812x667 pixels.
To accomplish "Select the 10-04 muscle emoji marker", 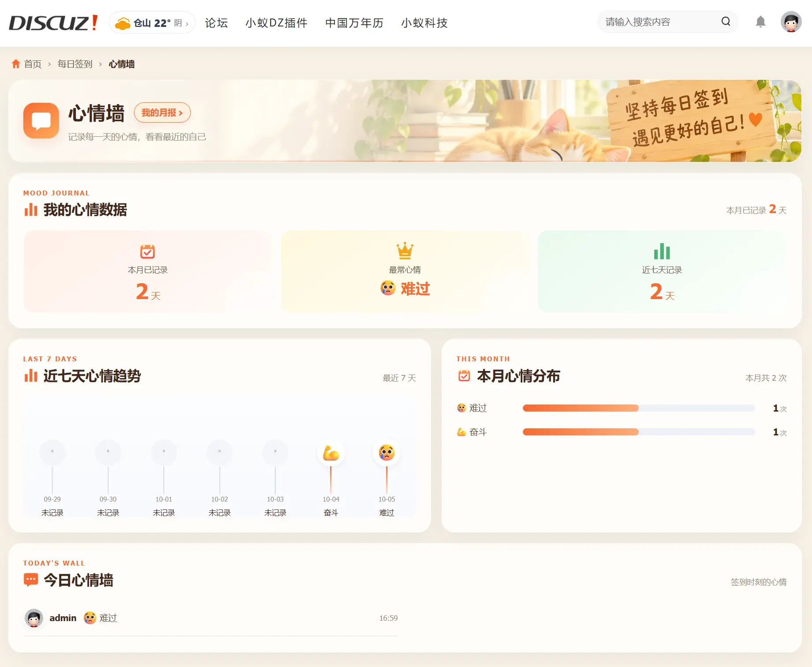I will point(331,453).
